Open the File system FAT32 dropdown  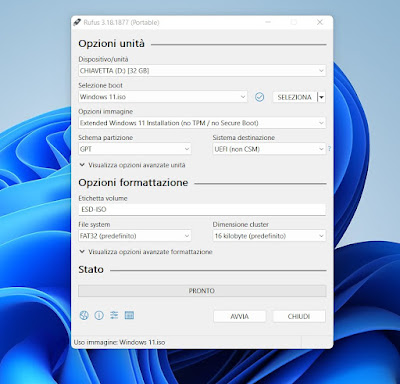[135, 236]
